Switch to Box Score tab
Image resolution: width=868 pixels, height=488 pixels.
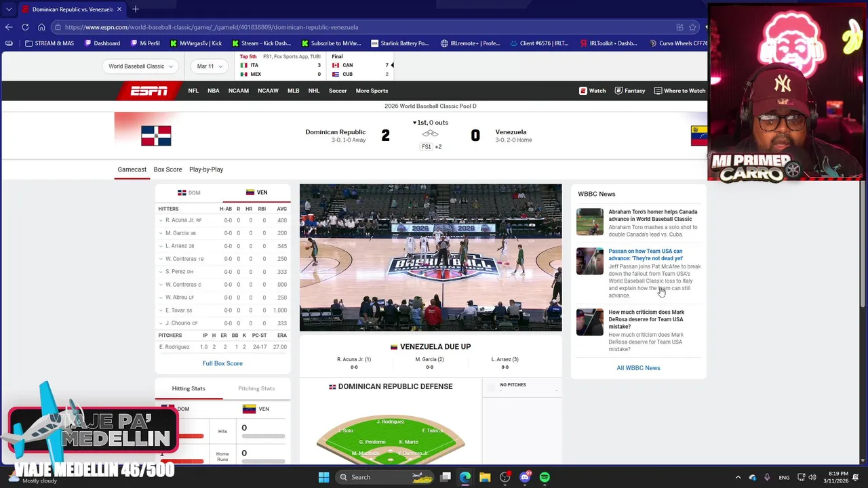(x=167, y=169)
